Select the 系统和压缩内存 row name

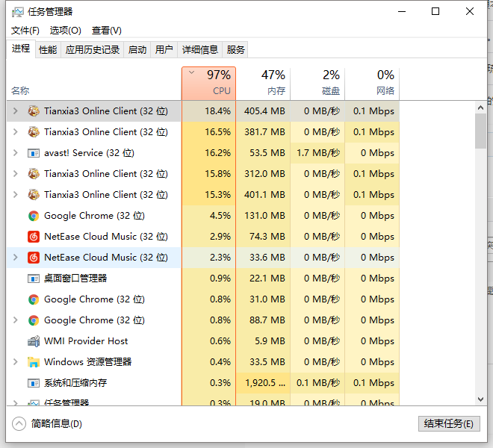[x=75, y=383]
